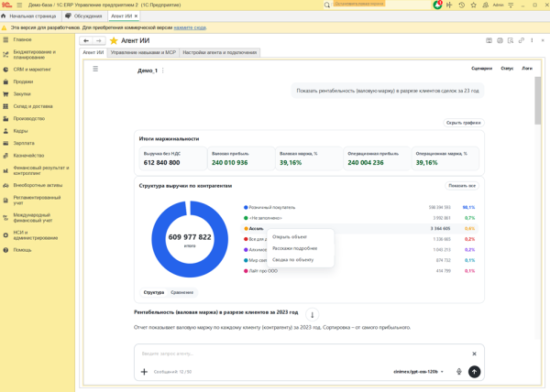Add attachment with the plus icon

click(x=144, y=372)
